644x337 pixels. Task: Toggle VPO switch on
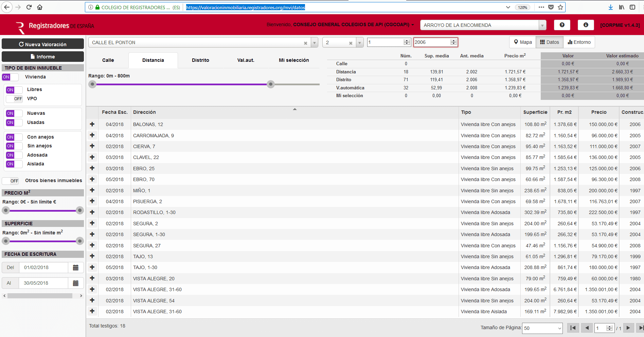point(14,99)
